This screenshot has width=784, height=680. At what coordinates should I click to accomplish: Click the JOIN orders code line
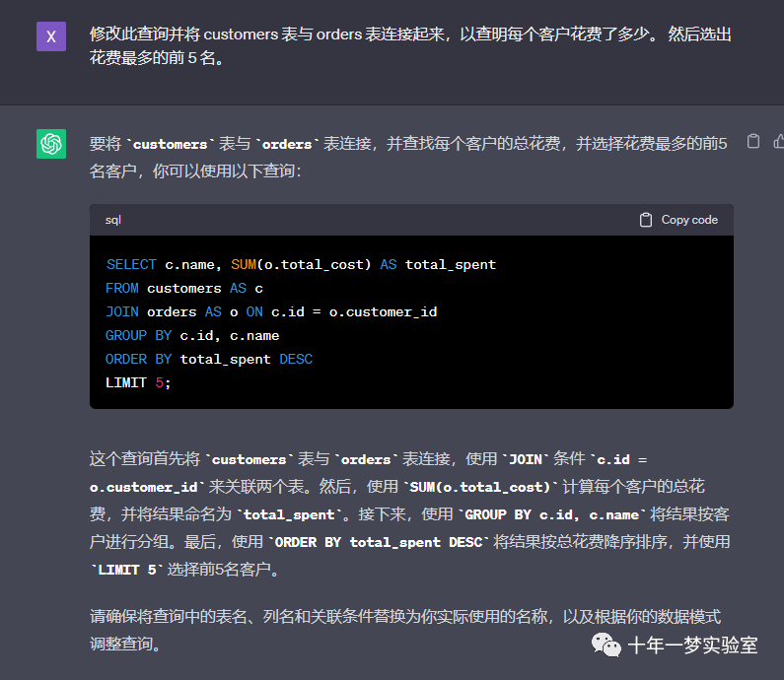click(271, 311)
